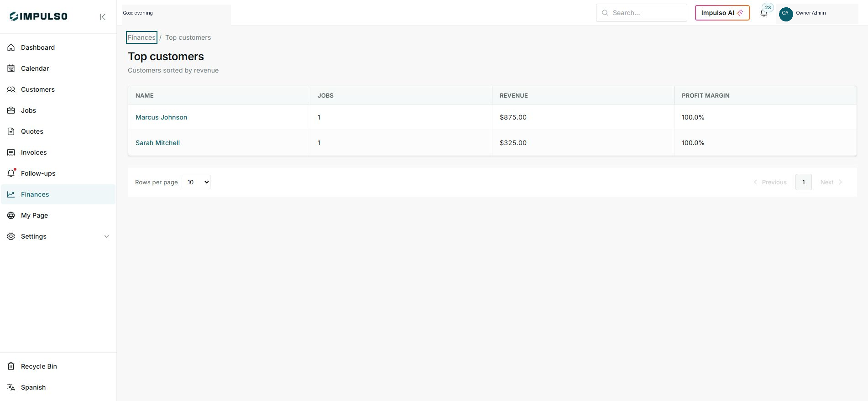The width and height of the screenshot is (868, 401).
Task: Open the Invoices section
Action: [58, 152]
